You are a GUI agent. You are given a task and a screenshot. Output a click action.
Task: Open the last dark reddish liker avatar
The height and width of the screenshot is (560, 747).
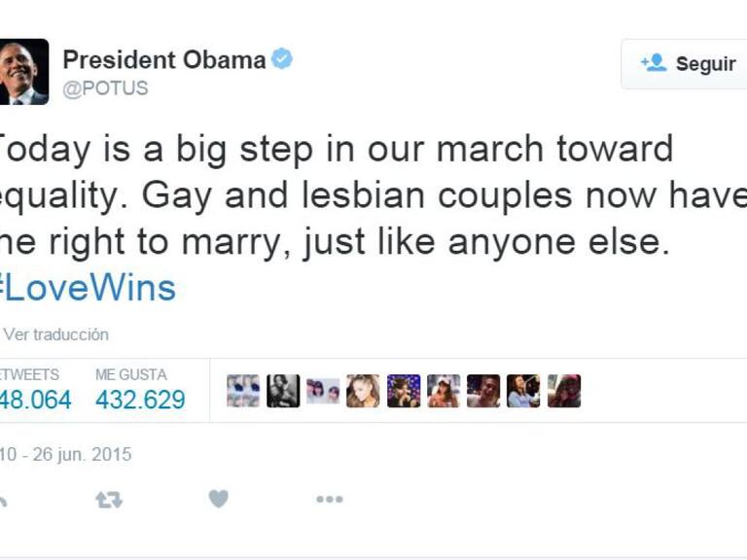click(563, 391)
